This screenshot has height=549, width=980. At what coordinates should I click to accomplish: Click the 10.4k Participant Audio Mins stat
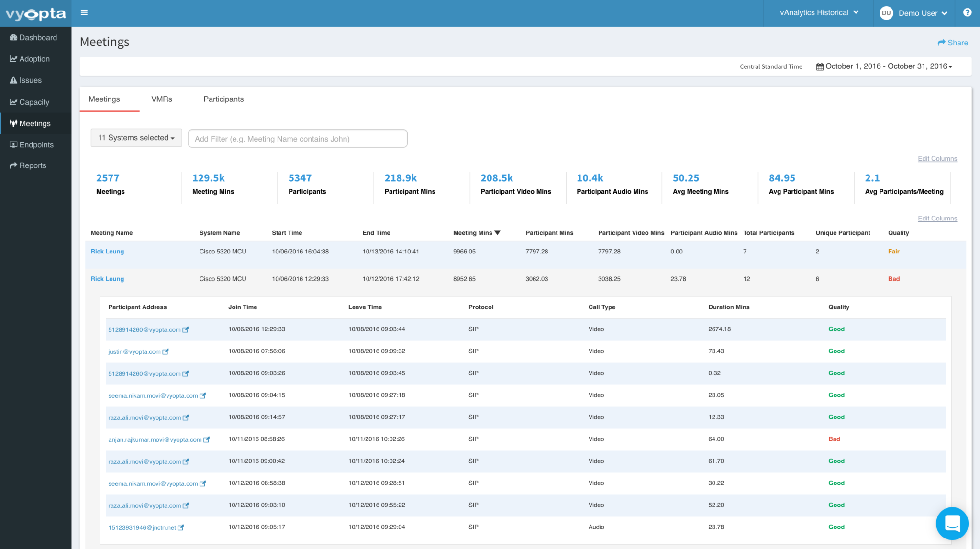click(612, 184)
